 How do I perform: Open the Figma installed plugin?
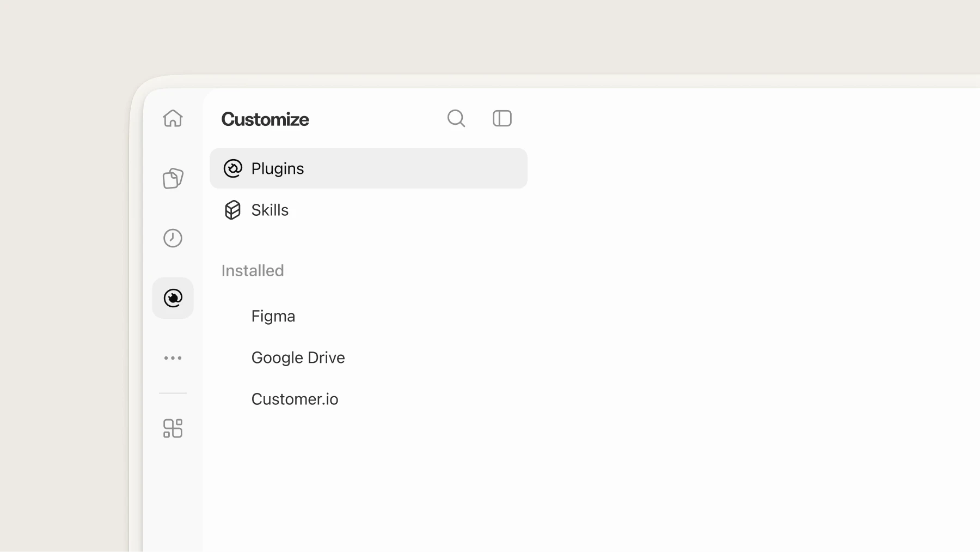click(273, 316)
